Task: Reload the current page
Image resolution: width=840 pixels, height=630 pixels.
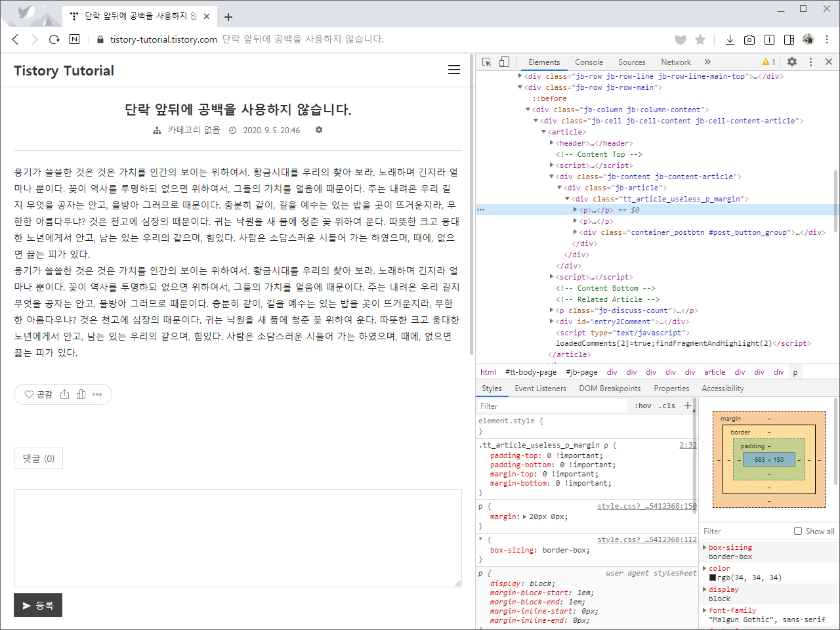Action: 54,39
